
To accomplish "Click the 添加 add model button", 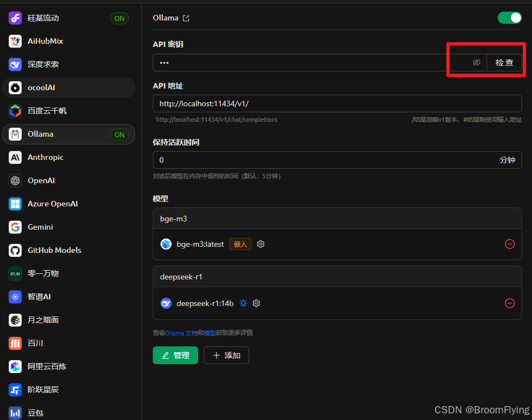I will click(226, 355).
